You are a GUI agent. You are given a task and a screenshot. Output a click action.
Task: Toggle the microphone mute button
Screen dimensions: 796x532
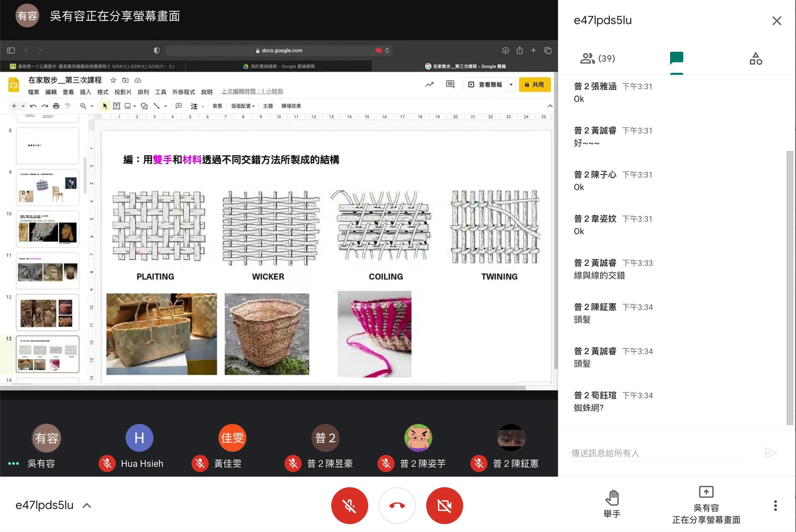(350, 506)
